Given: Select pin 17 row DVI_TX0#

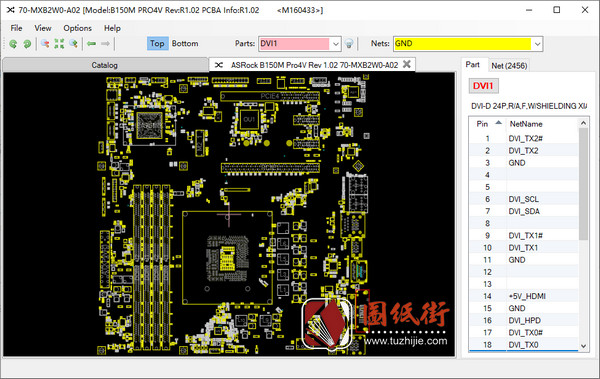Looking at the screenshot, I should [524, 333].
